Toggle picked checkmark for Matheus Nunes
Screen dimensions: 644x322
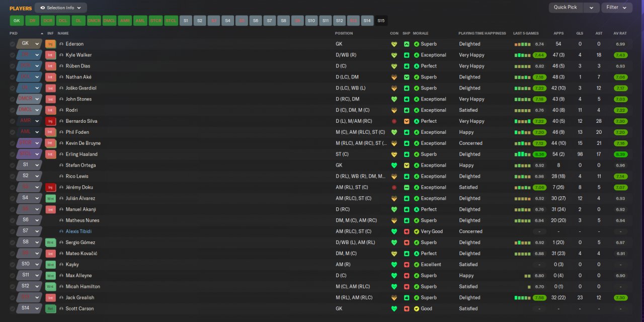tap(12, 220)
